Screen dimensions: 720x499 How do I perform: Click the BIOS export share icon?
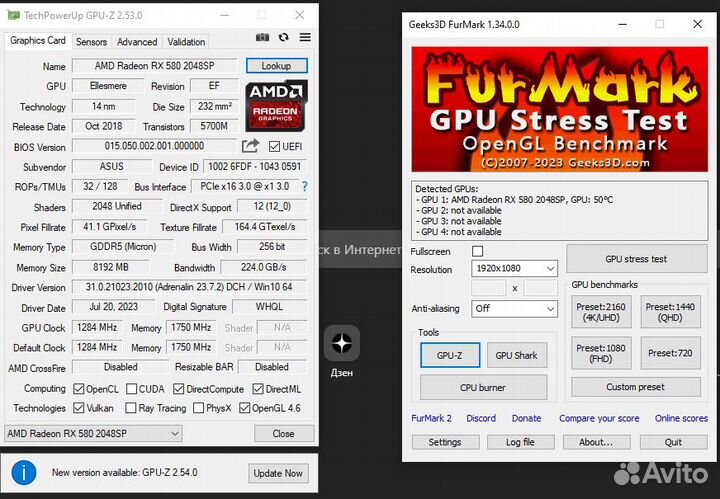(x=250, y=146)
